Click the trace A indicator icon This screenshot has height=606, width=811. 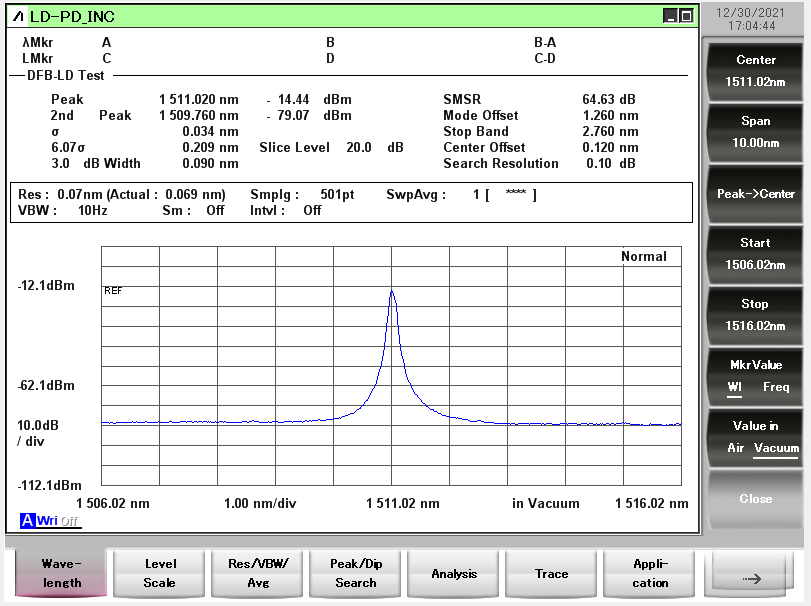click(x=27, y=521)
